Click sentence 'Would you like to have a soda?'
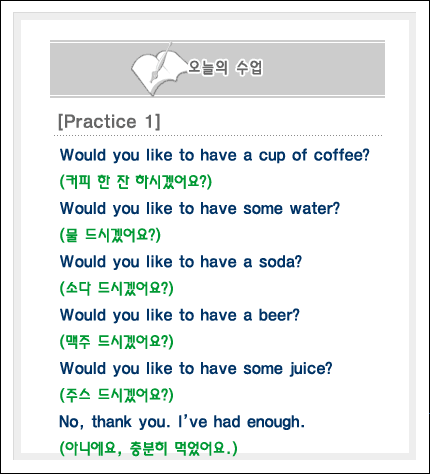The height and width of the screenshot is (474, 430). coord(181,262)
